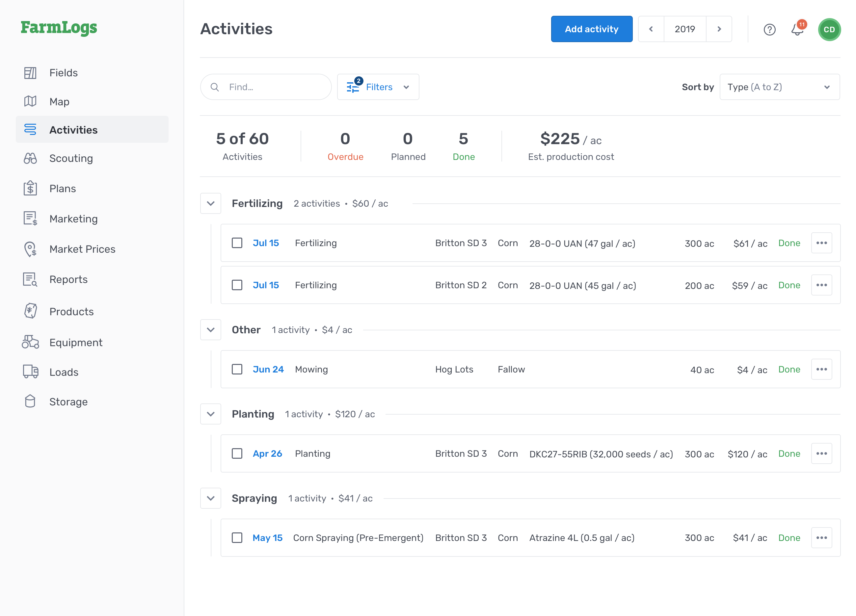Screen dimensions: 856x616
Task: Click the search magnifier icon in Find box
Action: point(215,87)
